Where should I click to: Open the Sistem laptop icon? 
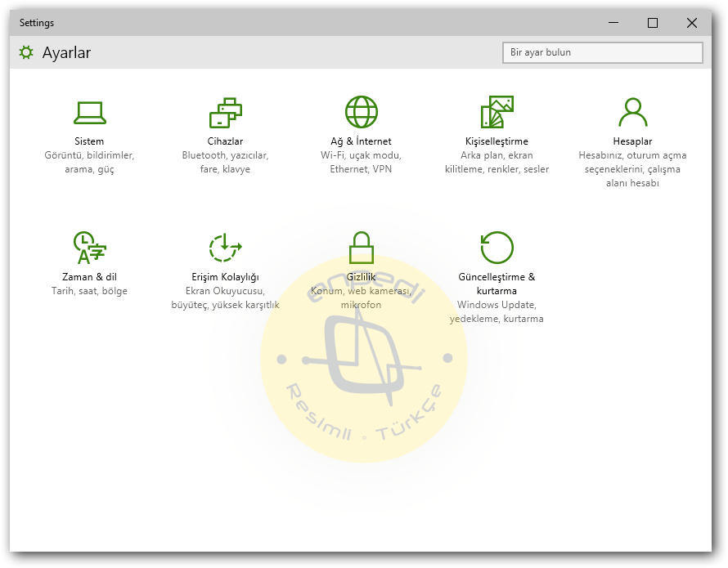tap(89, 112)
